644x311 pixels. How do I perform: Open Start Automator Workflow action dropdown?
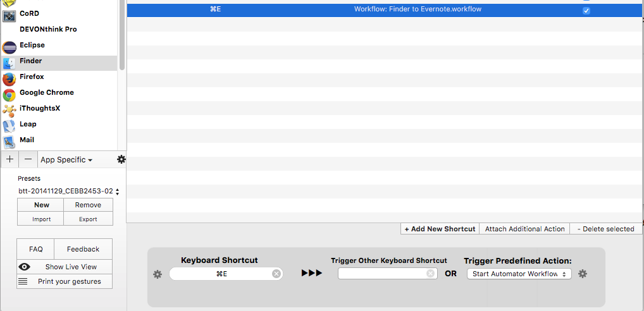point(519,274)
